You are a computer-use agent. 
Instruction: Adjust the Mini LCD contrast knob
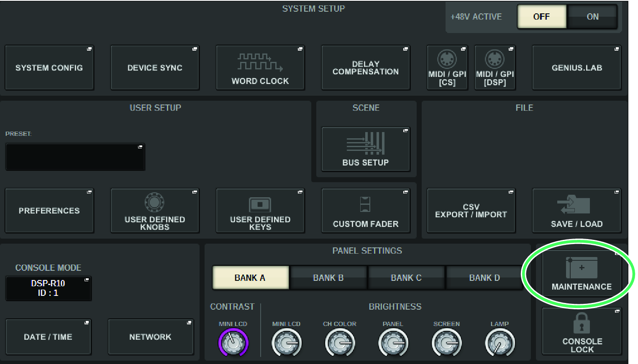tap(233, 343)
